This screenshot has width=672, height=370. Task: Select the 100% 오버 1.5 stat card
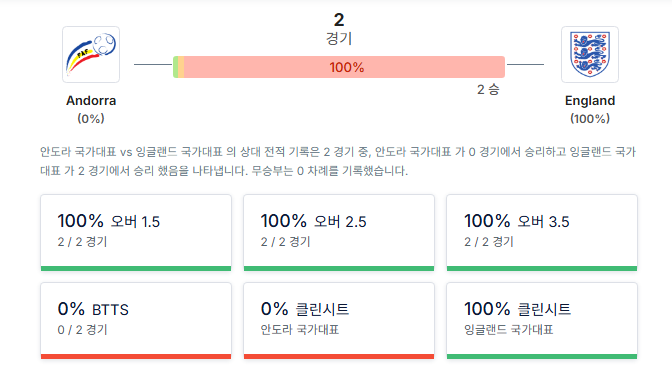(x=136, y=233)
